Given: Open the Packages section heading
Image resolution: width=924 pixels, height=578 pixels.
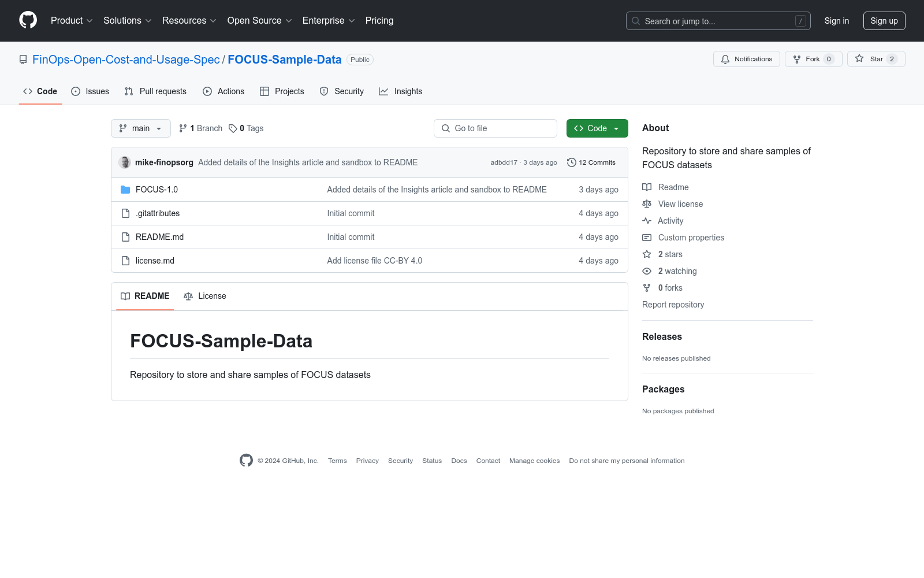Looking at the screenshot, I should pos(663,390).
